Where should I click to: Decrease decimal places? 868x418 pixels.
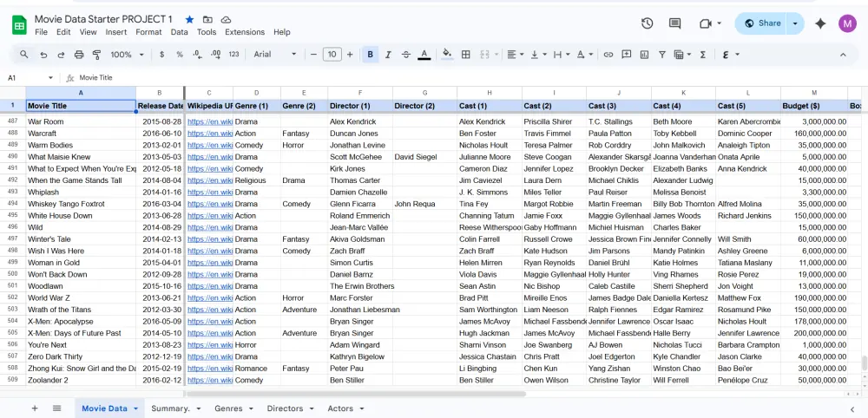pyautogui.click(x=197, y=55)
